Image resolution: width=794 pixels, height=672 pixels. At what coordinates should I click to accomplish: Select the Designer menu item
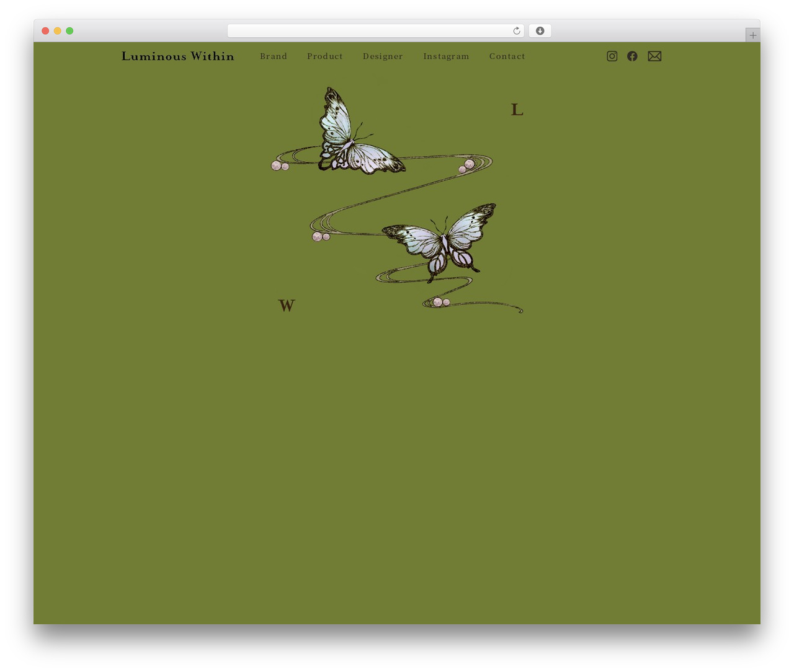point(383,56)
